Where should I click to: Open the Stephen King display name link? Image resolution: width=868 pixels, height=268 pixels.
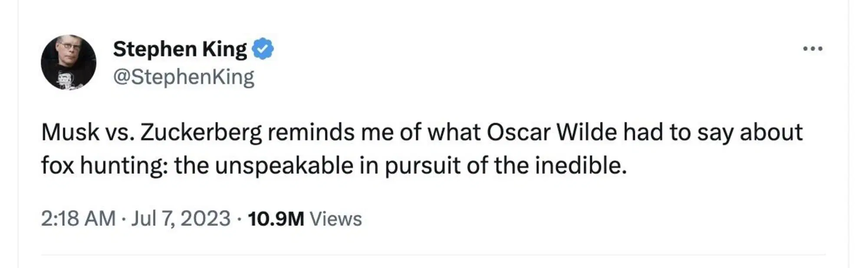(180, 49)
